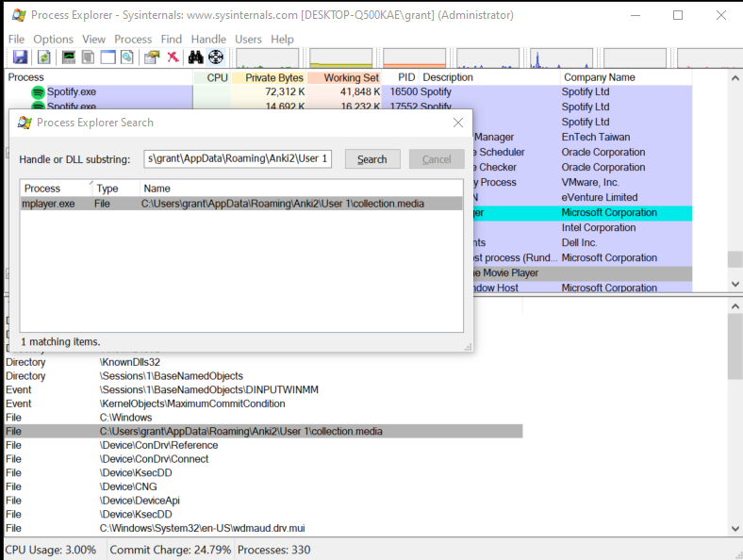Click the Save floppy disk toolbar icon
The image size is (743, 560).
[20, 58]
